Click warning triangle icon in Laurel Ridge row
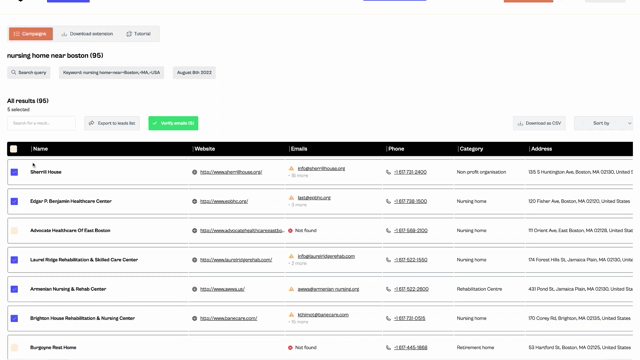 click(291, 256)
